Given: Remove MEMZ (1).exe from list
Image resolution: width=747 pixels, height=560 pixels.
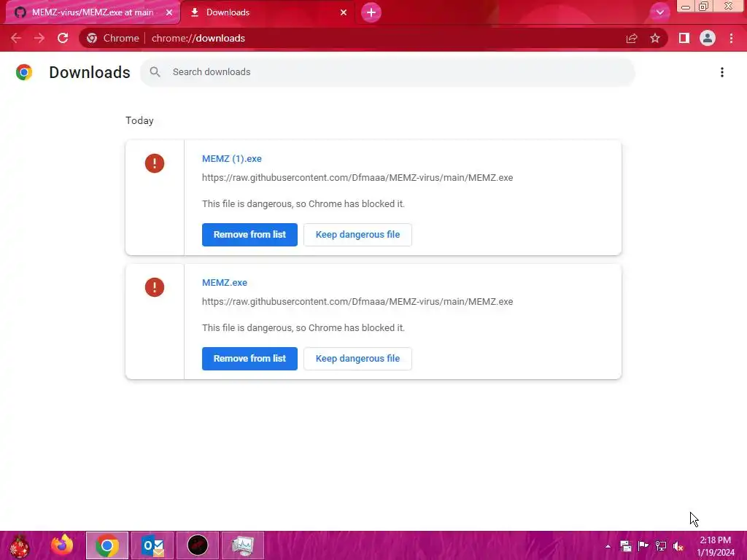Looking at the screenshot, I should (x=249, y=235).
